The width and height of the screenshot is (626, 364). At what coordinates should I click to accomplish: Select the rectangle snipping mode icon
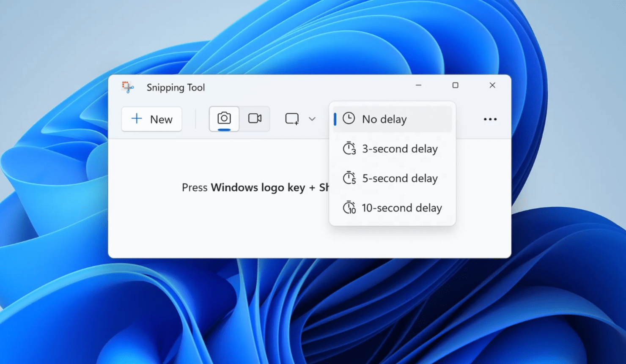pos(292,119)
